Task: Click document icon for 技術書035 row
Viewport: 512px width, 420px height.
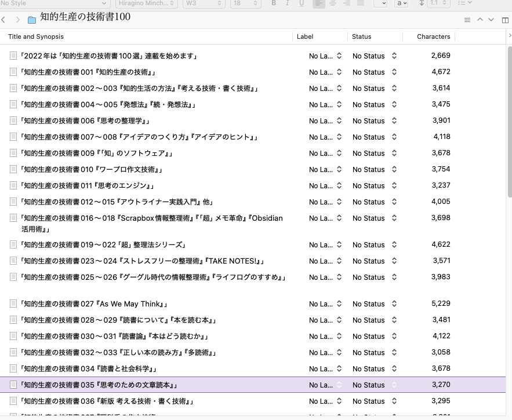Action: (13, 385)
